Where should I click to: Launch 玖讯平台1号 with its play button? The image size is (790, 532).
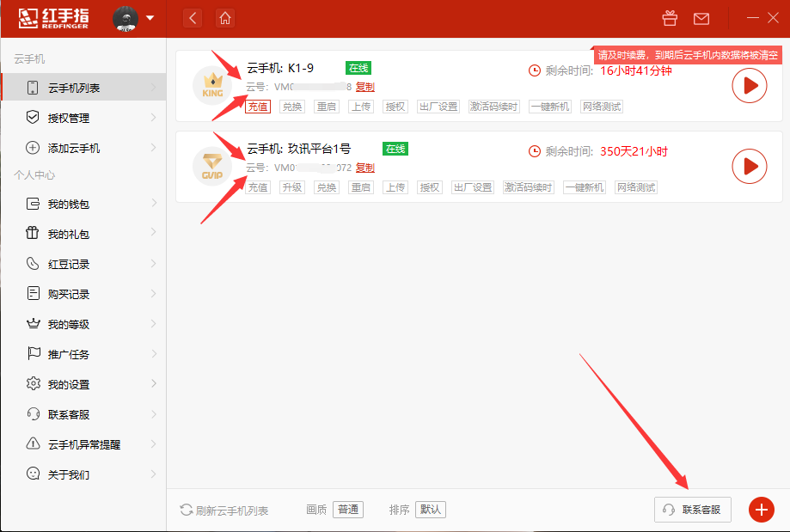pos(749,166)
